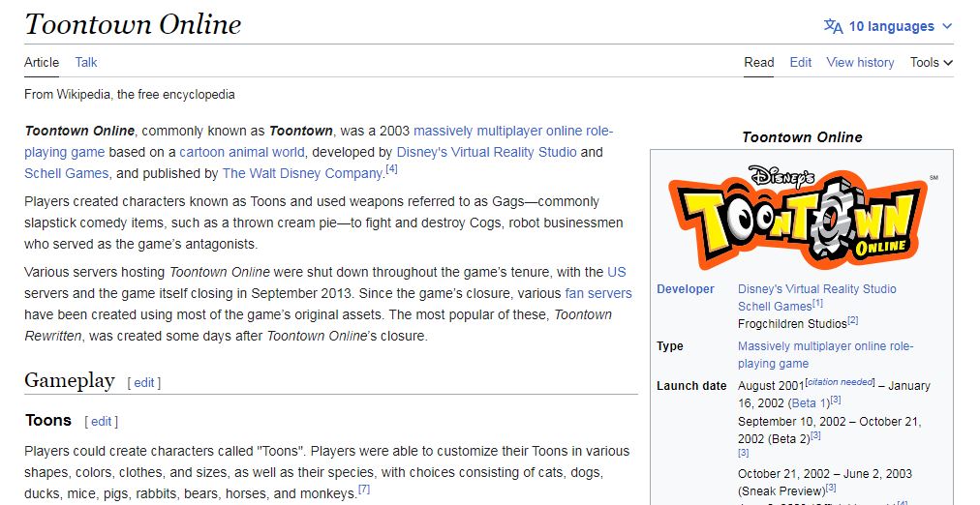Click the Edit tab
Screen dimensions: 980x505
[801, 62]
